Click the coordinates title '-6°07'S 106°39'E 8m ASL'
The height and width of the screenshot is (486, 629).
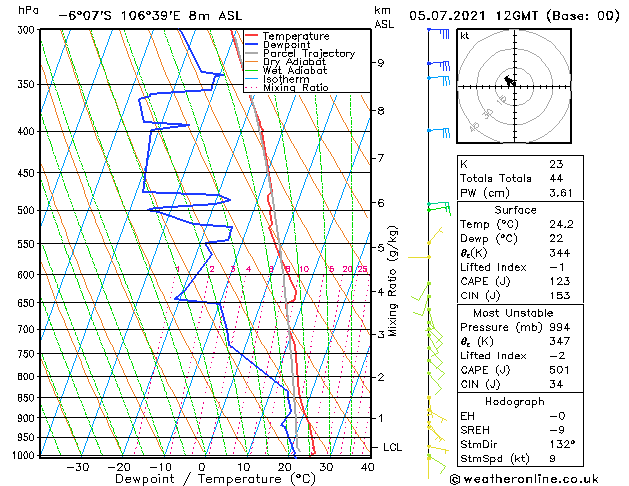(x=150, y=16)
